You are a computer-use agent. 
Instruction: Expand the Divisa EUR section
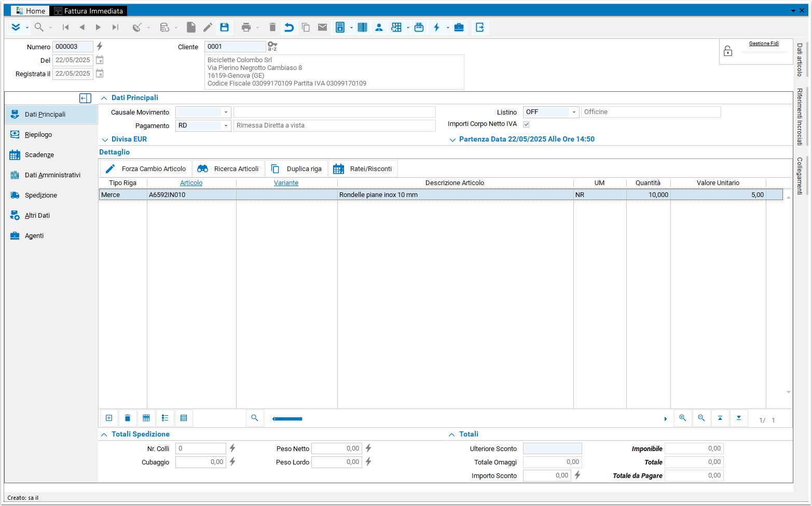104,139
